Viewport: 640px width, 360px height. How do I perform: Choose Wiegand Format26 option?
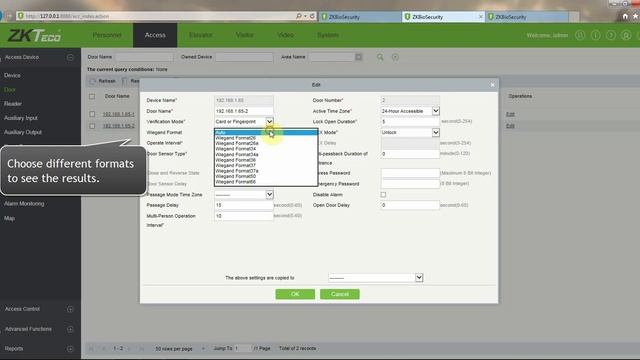(266, 138)
